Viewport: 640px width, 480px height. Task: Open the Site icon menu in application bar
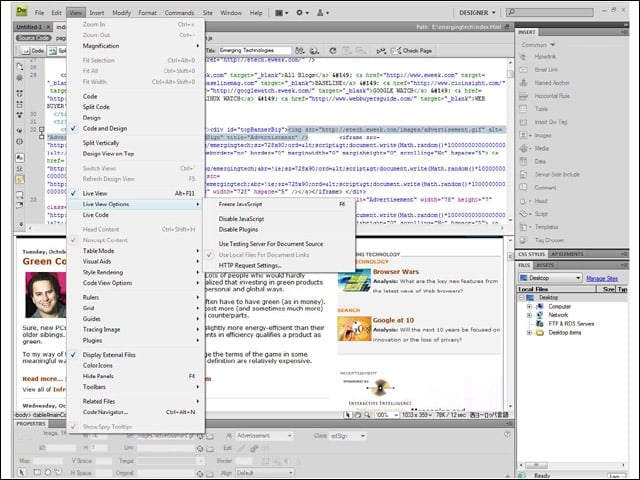pos(323,13)
